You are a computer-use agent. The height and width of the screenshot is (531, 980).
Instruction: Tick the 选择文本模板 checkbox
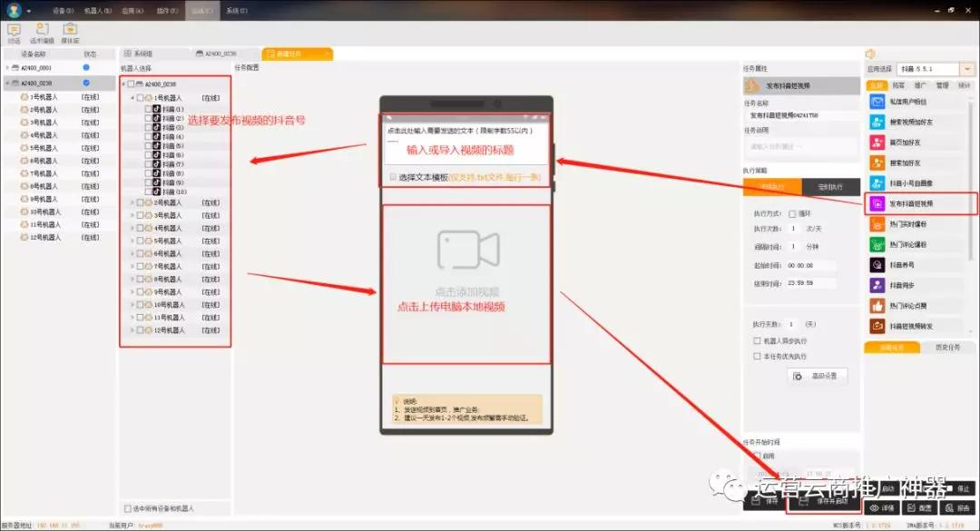393,178
